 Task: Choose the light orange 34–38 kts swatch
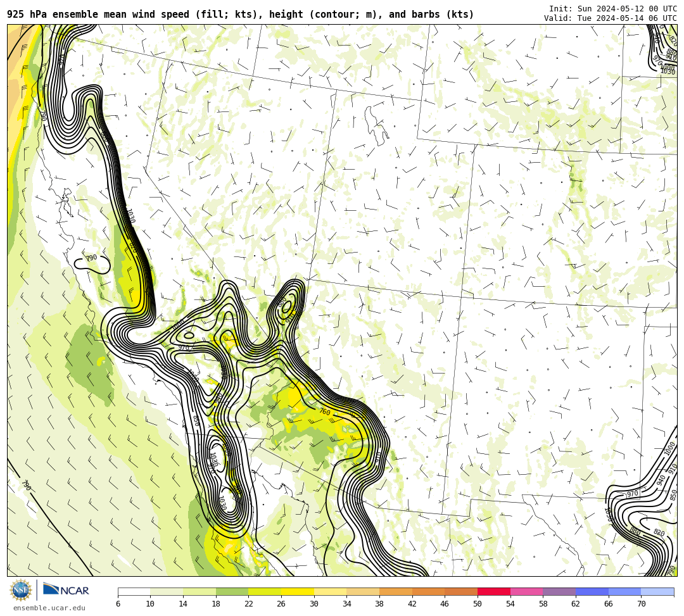click(x=363, y=591)
